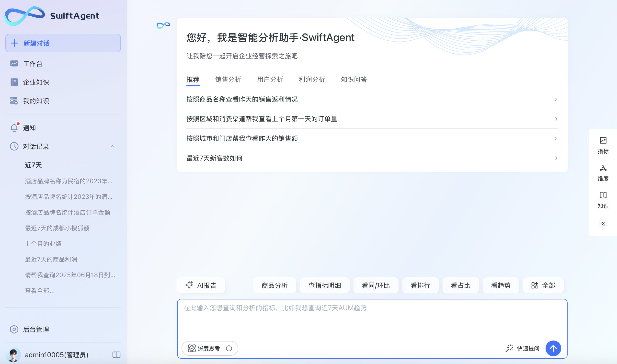Select suggestion 最近7天新客数如何

(372, 158)
